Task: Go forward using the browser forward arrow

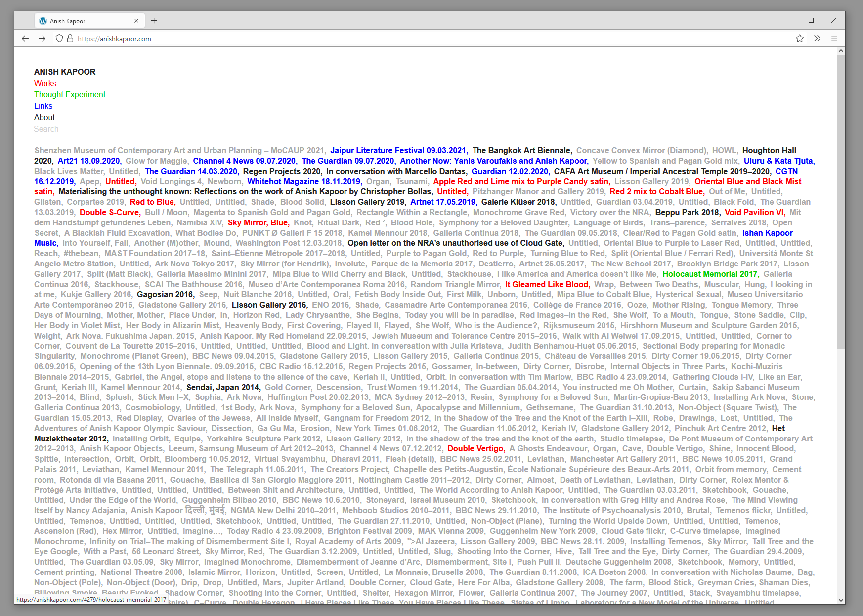Action: click(42, 38)
